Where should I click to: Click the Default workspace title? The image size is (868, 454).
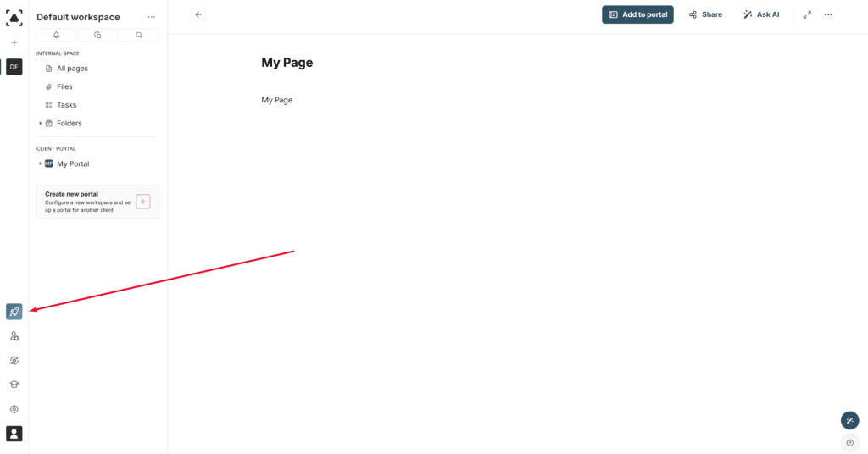tap(78, 17)
